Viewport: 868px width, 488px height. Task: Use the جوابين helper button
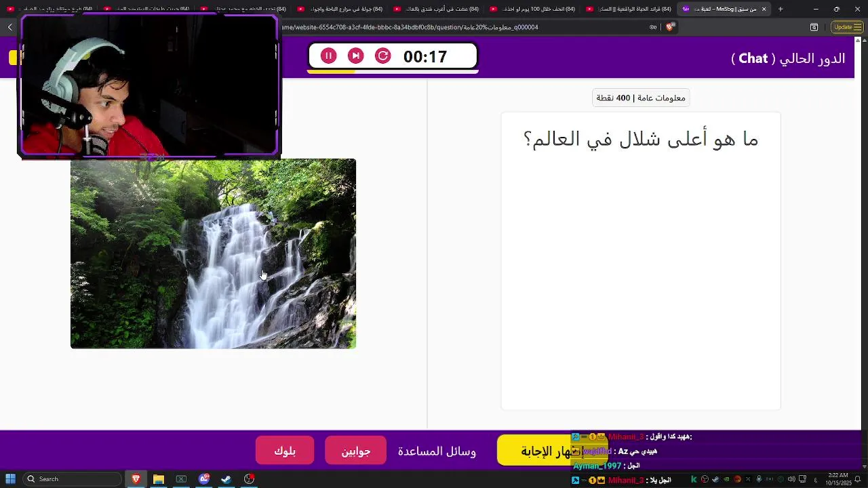355,451
